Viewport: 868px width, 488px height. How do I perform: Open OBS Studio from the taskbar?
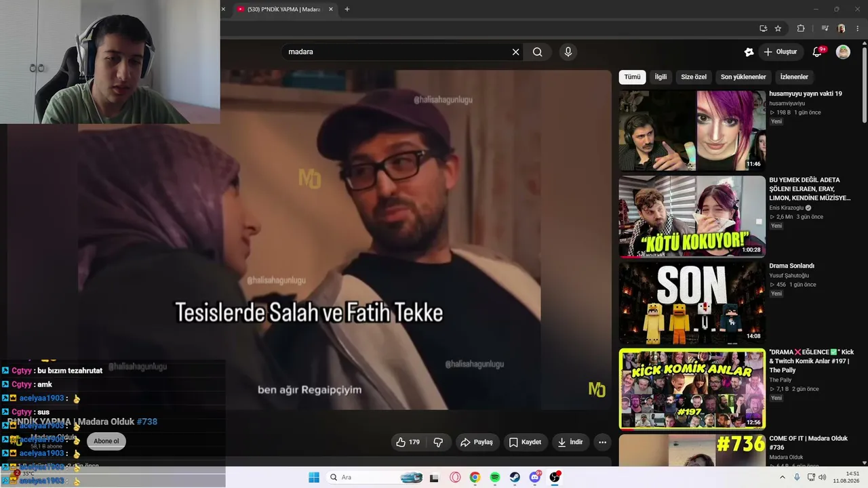[555, 477]
